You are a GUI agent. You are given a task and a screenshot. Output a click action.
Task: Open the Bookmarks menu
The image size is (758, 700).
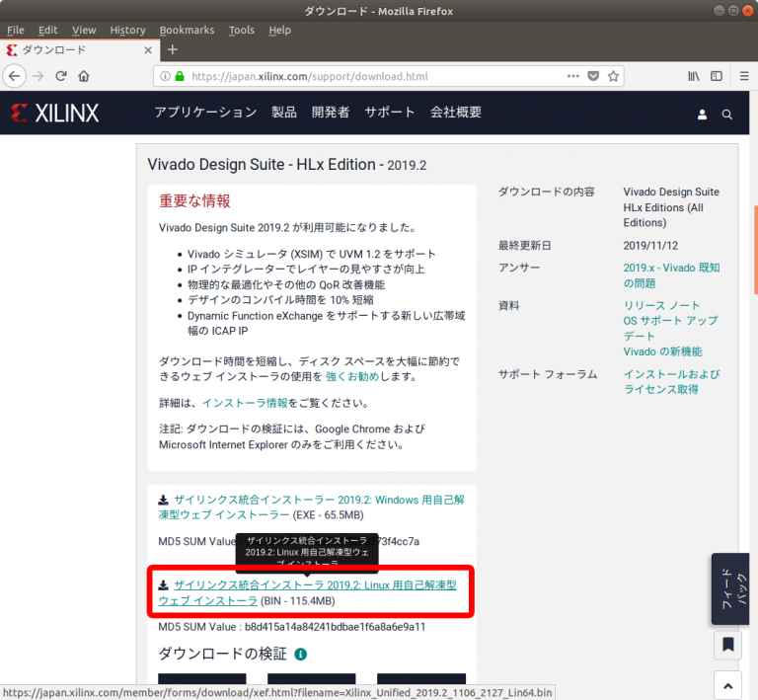pos(187,30)
